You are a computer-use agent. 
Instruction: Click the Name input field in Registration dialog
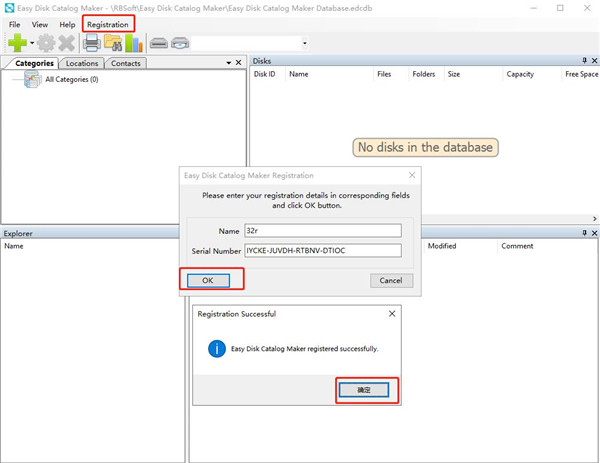coord(323,231)
